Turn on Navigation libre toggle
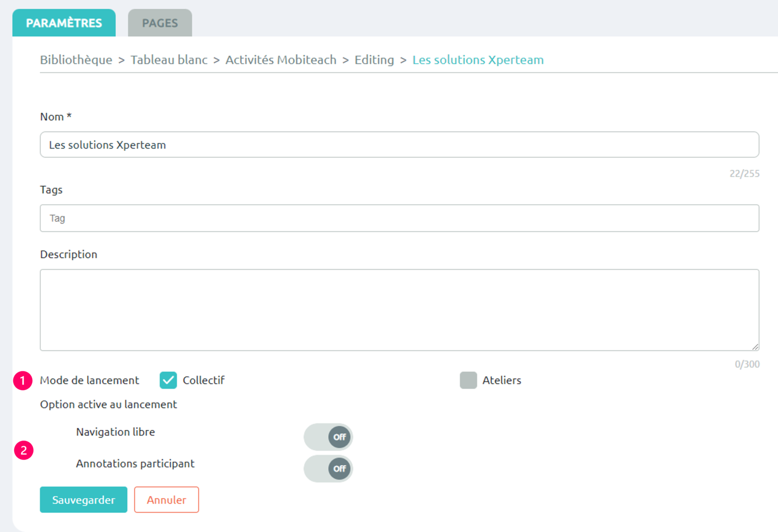 pos(328,437)
